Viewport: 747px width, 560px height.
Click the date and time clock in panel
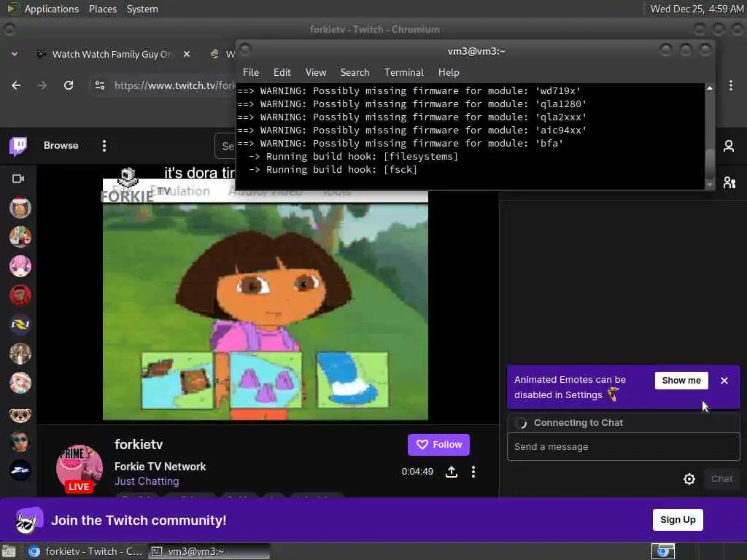coord(697,9)
